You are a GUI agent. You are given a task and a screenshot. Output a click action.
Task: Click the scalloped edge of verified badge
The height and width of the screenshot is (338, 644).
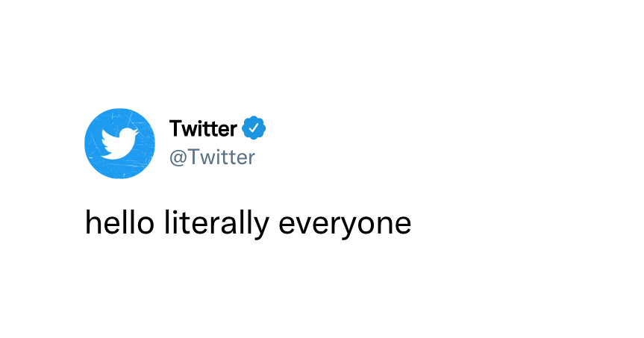254,118
